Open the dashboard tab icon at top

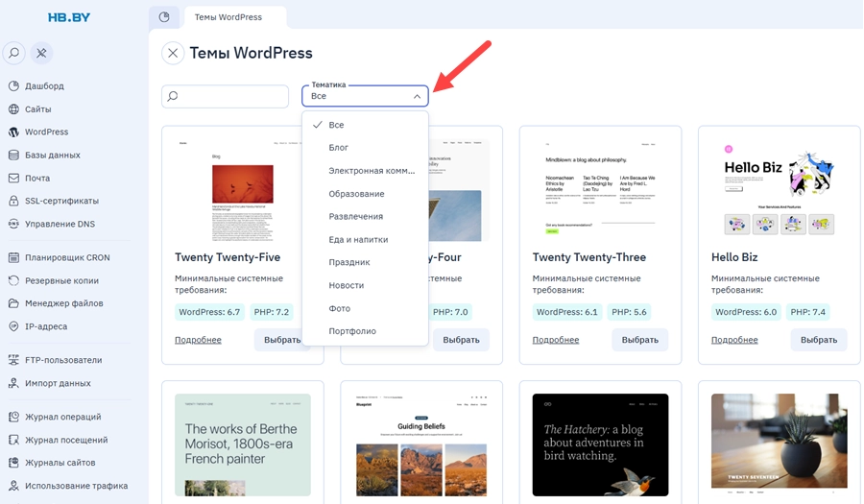tap(164, 17)
